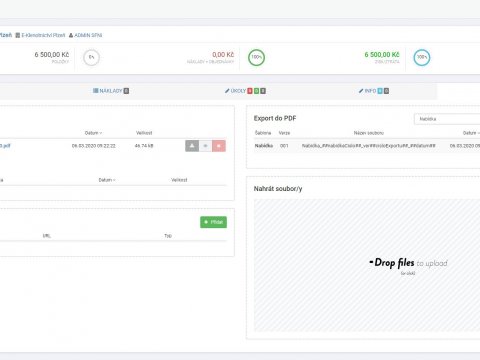Image resolution: width=480 pixels, height=360 pixels.
Task: Open the E-klenotnictví Plzeň link
Action: pyautogui.click(x=43, y=35)
